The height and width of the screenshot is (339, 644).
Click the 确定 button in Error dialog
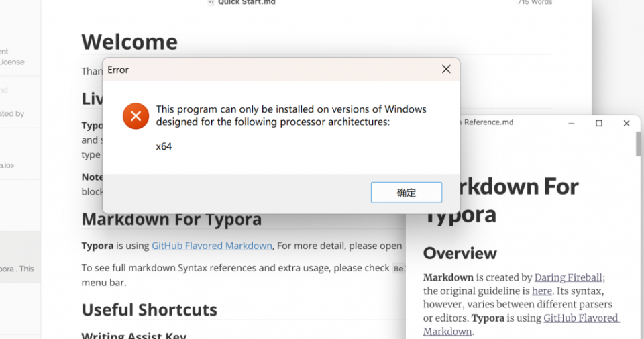pyautogui.click(x=407, y=192)
